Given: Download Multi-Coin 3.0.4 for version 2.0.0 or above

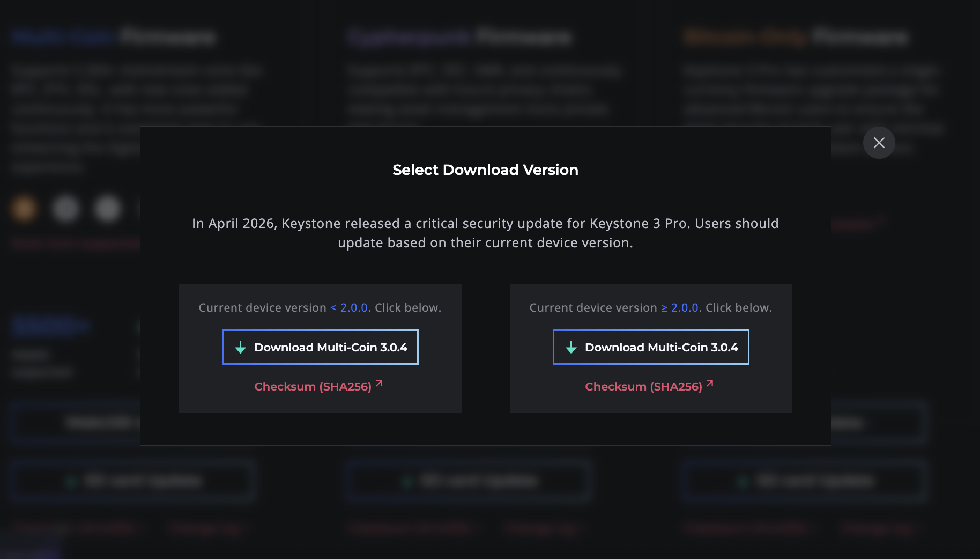Looking at the screenshot, I should pos(651,347).
